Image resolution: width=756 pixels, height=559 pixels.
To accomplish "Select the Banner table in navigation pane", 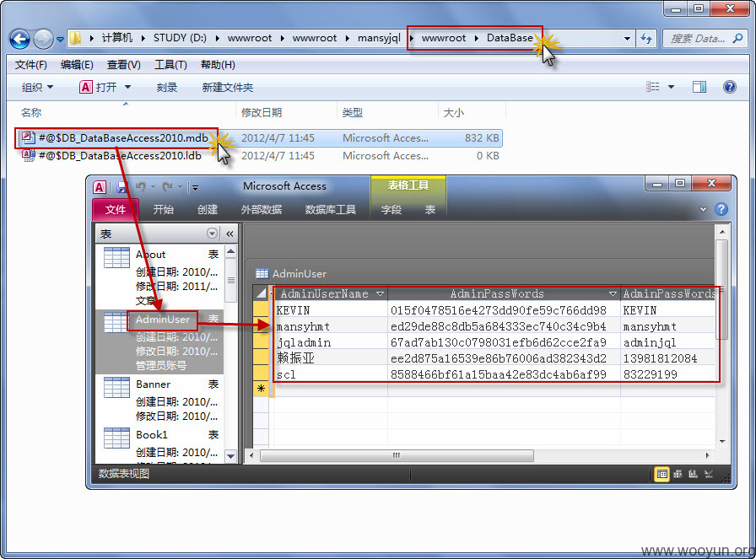I will click(159, 400).
